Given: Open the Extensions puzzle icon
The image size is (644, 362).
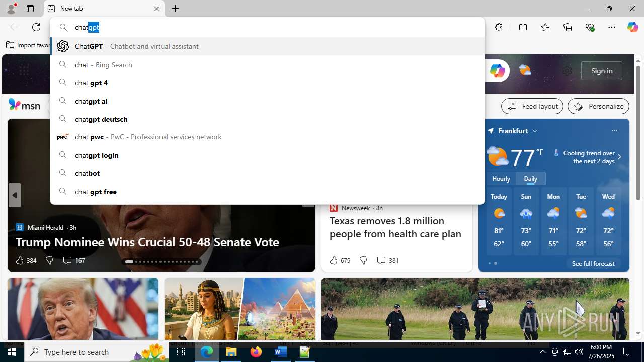Looking at the screenshot, I should tap(499, 27).
